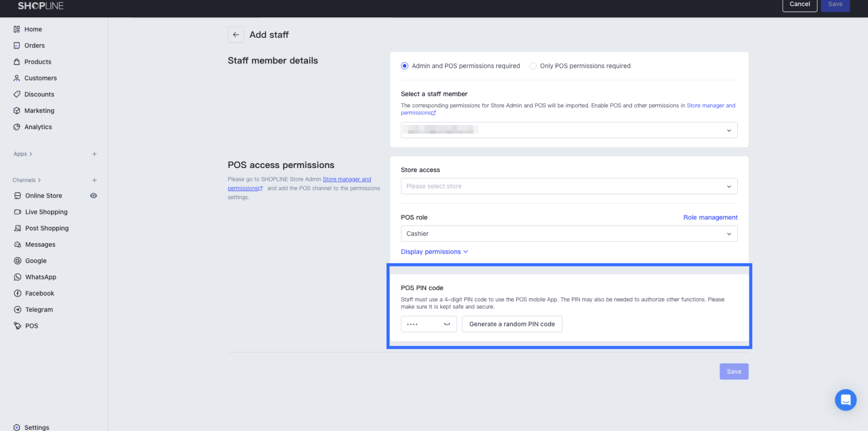868x431 pixels.
Task: Click the Facebook channel icon
Action: pyautogui.click(x=17, y=294)
